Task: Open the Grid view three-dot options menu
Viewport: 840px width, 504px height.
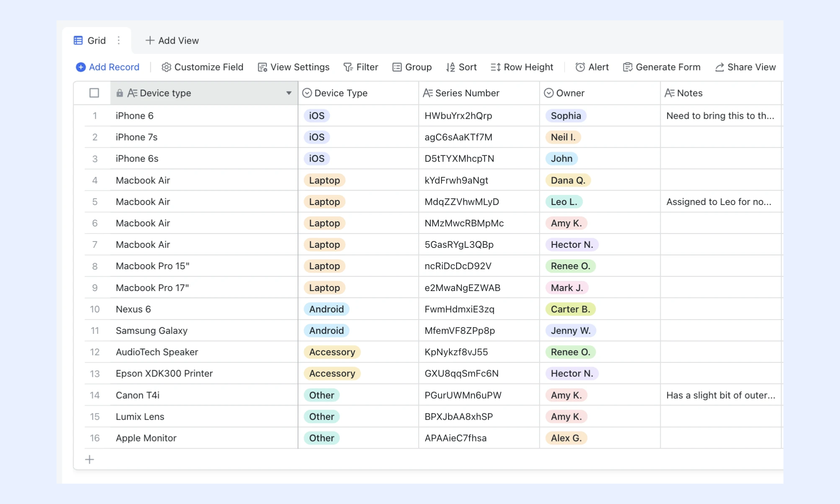Action: 119,40
